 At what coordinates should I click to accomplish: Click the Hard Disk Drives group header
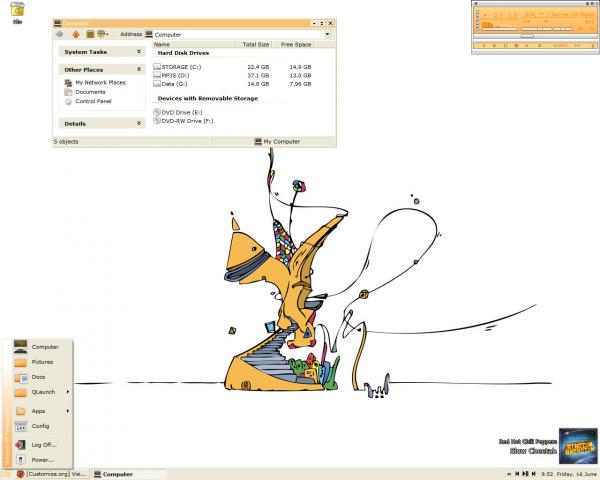point(183,53)
